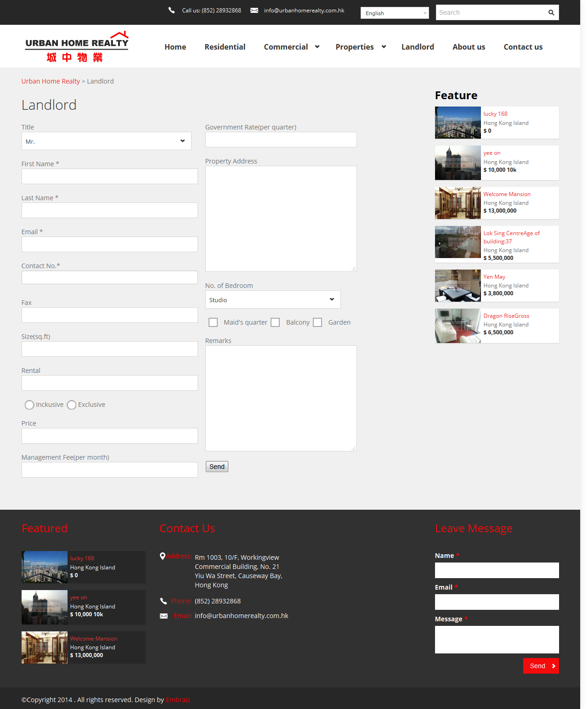
Task: Click the phone icon in top bar
Action: coord(171,10)
